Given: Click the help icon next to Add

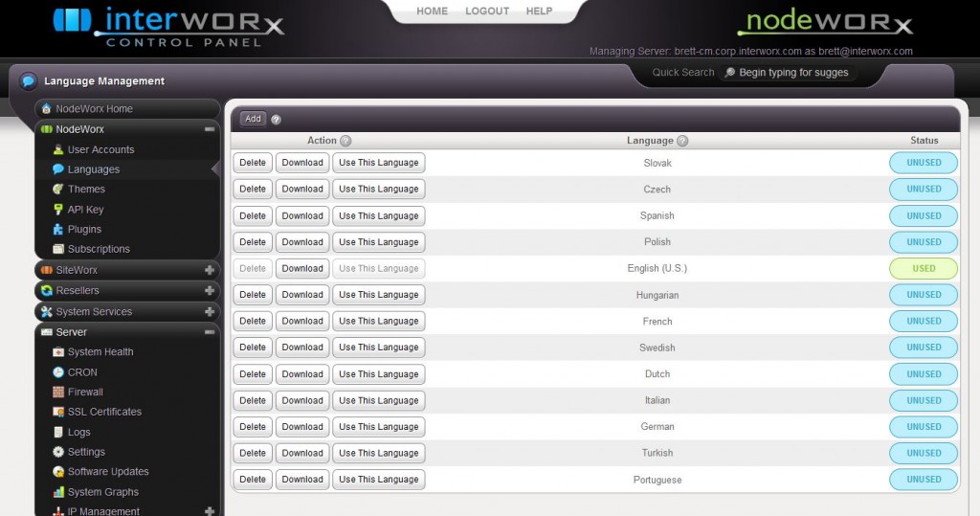Looking at the screenshot, I should tap(276, 120).
